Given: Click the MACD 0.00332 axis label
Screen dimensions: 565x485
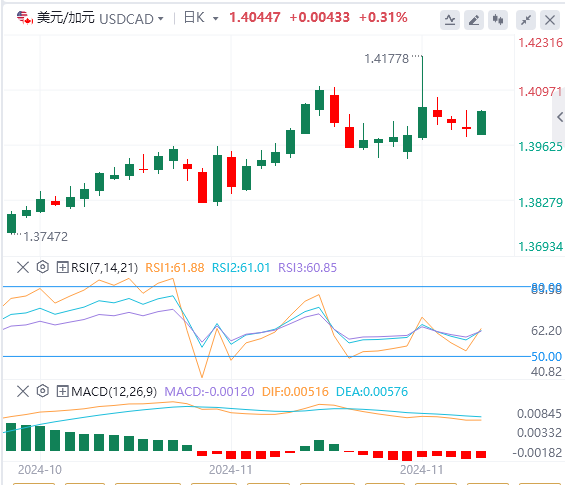Looking at the screenshot, I should coord(539,432).
